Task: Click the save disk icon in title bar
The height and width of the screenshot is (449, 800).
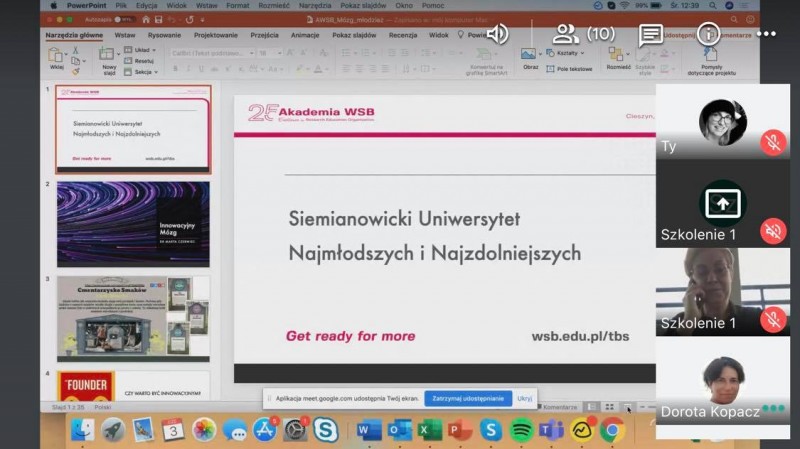Action: tap(159, 19)
